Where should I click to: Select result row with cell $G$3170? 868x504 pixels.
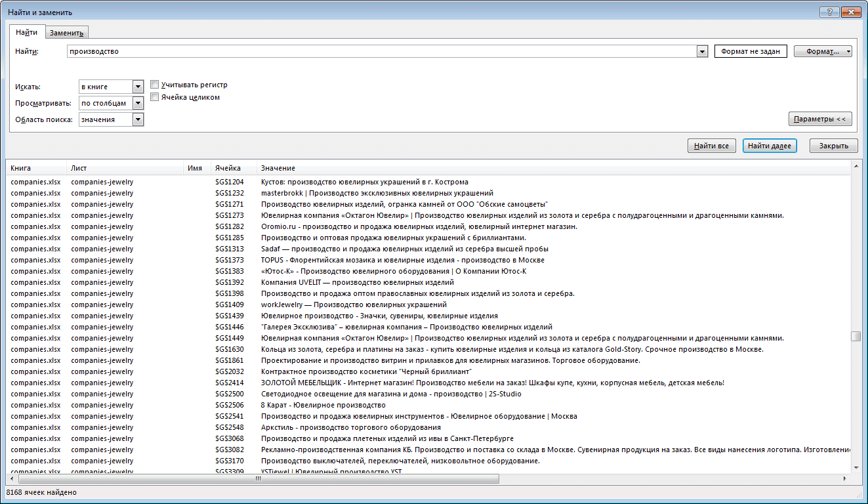[x=428, y=461]
